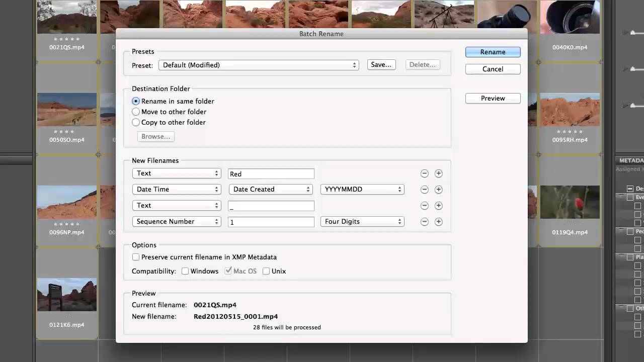This screenshot has height=362, width=644.
Task: Open the first Text type dropdown
Action: pos(177,173)
